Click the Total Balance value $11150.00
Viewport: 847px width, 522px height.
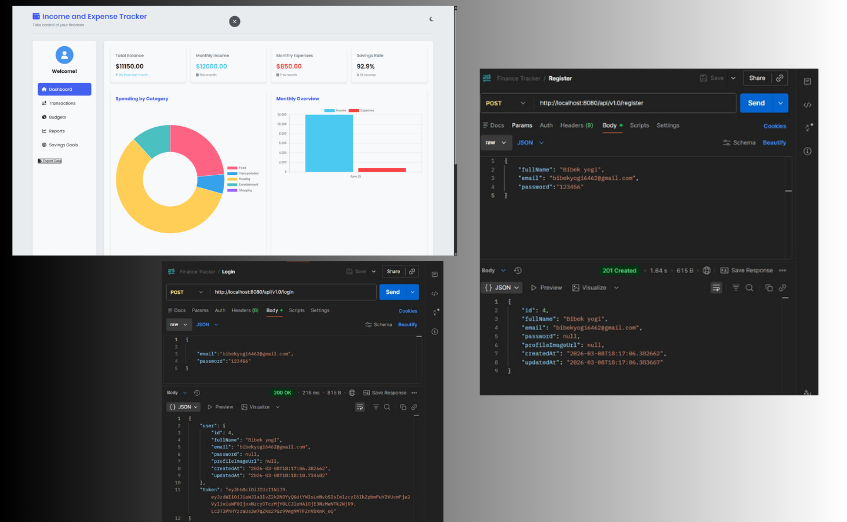pyautogui.click(x=130, y=66)
